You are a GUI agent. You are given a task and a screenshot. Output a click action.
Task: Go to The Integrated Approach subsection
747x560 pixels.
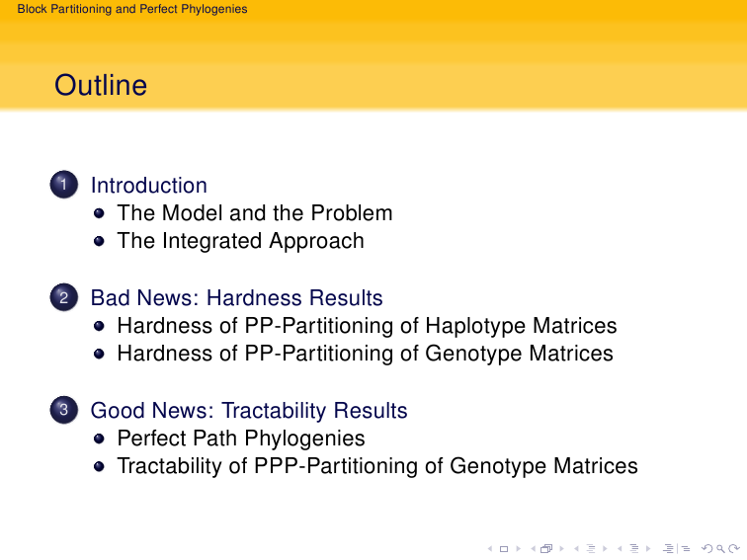click(240, 240)
